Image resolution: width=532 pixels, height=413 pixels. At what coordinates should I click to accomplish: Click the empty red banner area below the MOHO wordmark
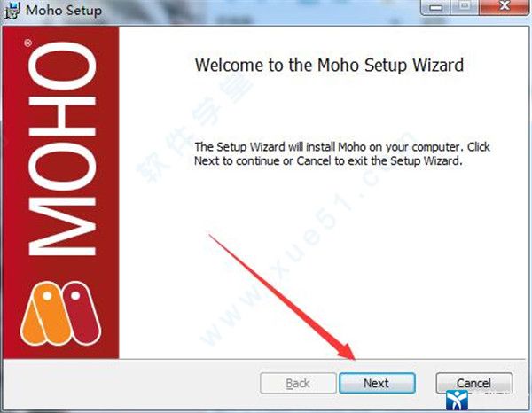pos(61,268)
